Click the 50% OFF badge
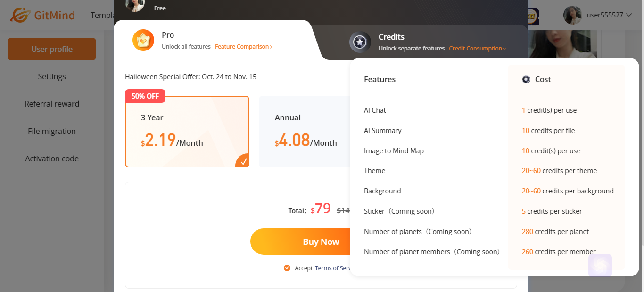The width and height of the screenshot is (644, 292). click(145, 96)
